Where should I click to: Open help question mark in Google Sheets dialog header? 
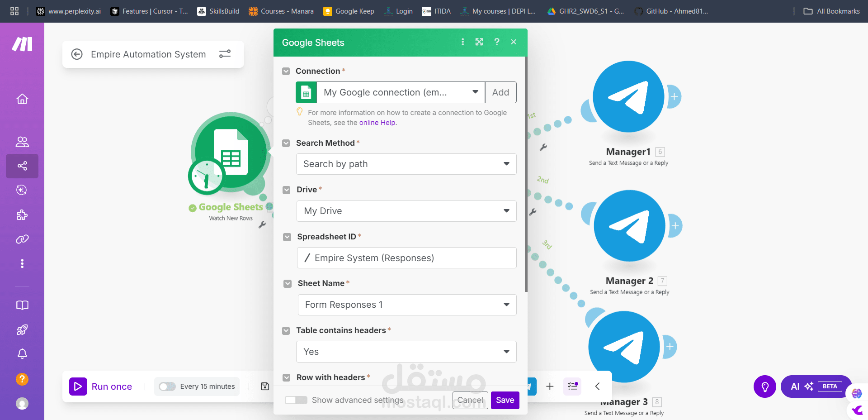(497, 42)
